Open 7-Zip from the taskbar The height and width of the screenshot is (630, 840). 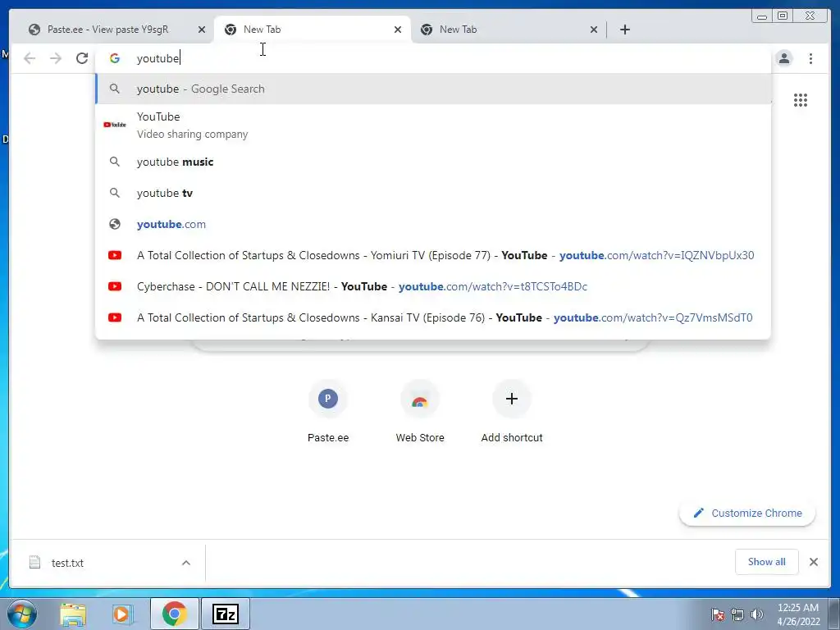(226, 614)
